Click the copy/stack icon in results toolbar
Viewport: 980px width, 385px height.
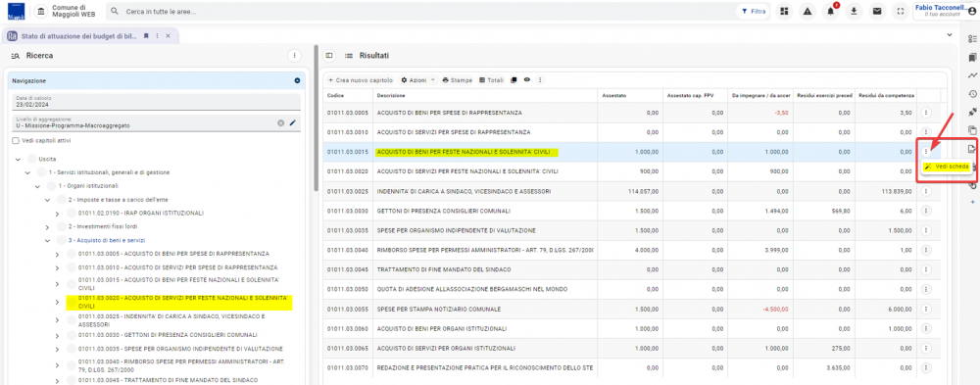pyautogui.click(x=514, y=80)
